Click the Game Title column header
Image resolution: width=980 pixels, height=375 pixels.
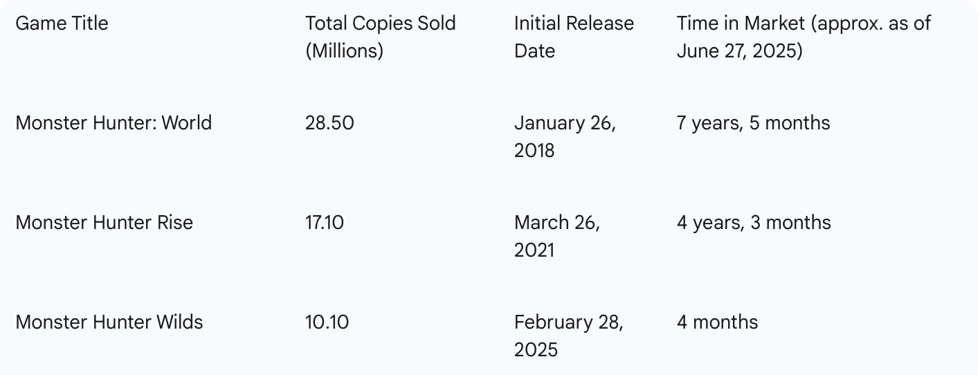62,24
